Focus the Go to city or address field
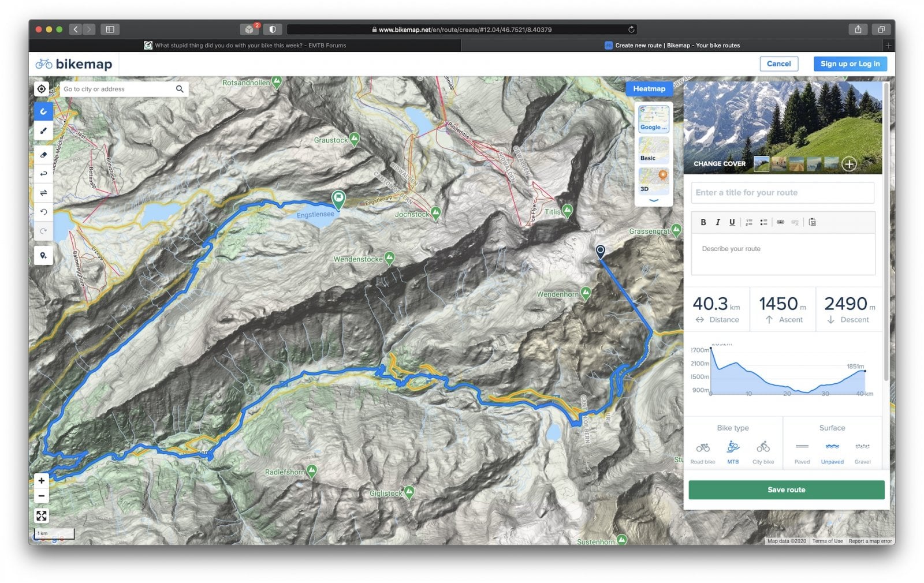The image size is (924, 583). point(117,89)
